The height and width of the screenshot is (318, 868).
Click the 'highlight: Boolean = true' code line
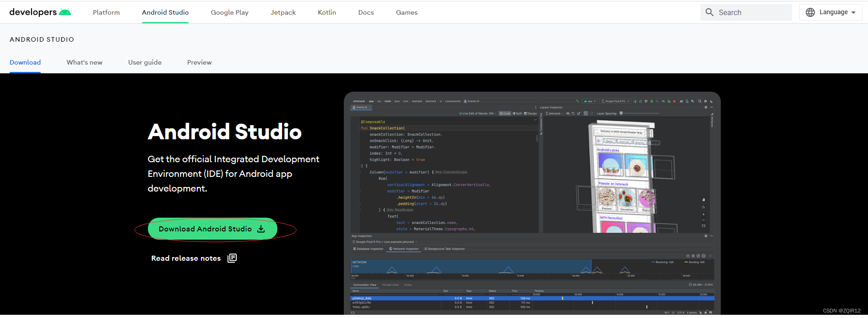(397, 160)
